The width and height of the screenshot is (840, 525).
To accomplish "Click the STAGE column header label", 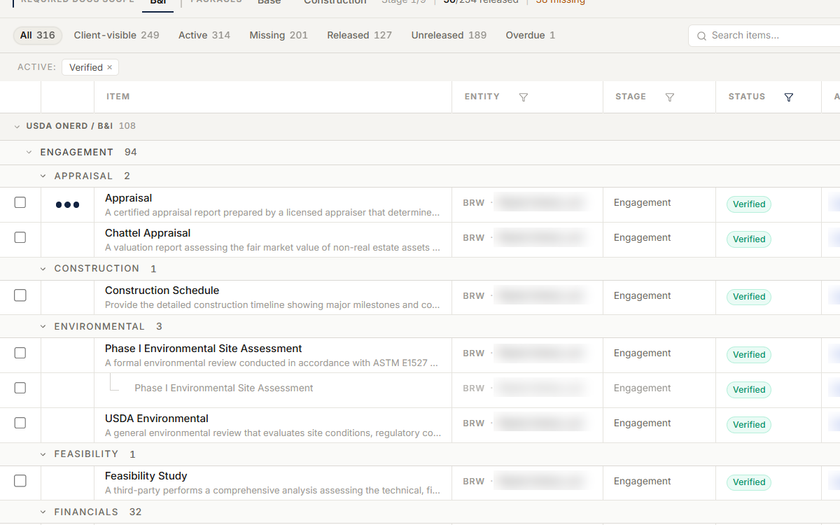I will point(631,96).
